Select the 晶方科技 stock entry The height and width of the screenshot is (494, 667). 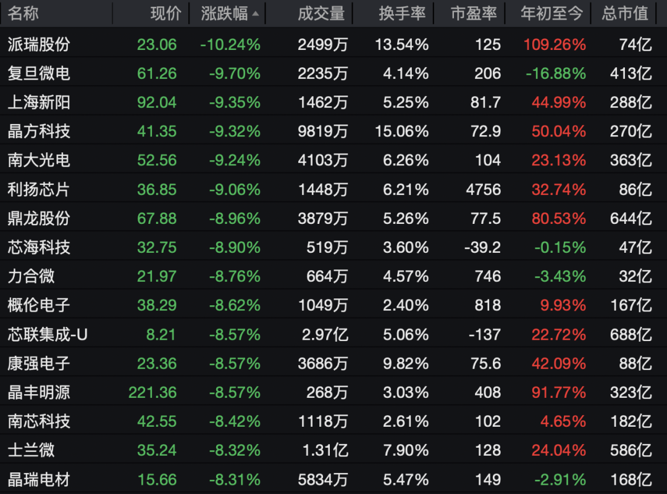(x=334, y=131)
